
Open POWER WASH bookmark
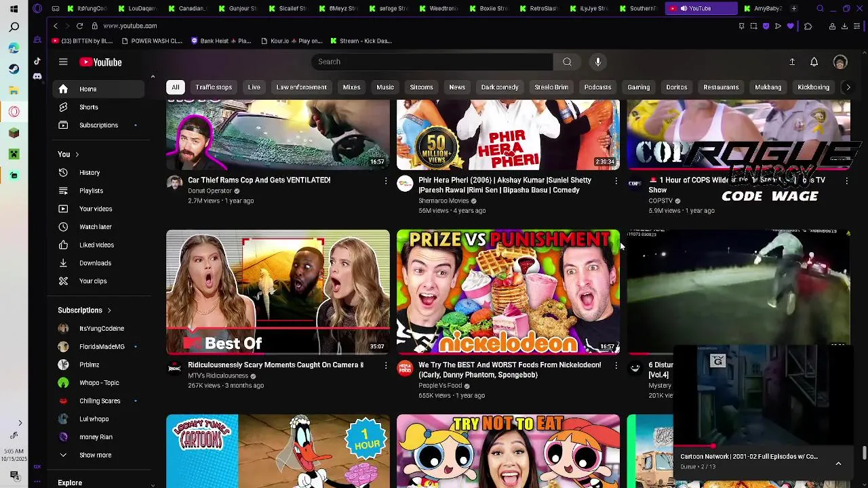point(151,41)
